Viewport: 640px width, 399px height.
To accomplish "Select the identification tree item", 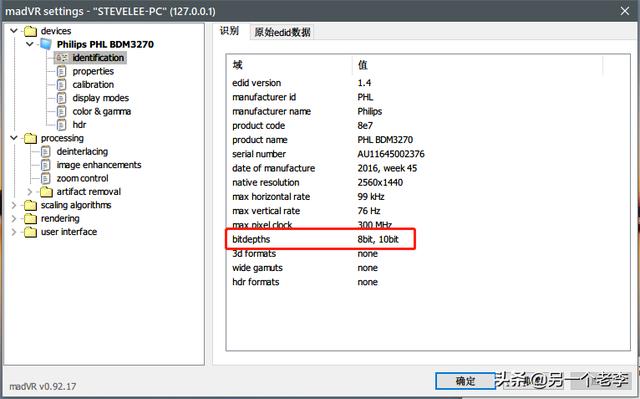I will [98, 58].
